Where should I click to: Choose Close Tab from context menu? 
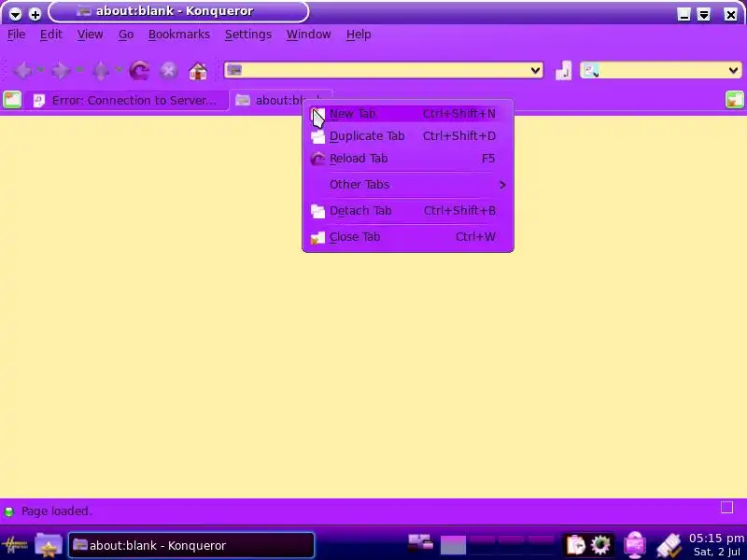coord(408,237)
